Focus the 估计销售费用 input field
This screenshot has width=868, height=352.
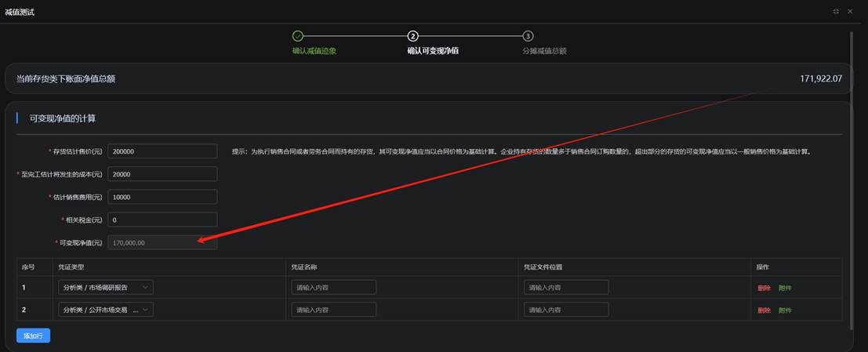(x=162, y=197)
